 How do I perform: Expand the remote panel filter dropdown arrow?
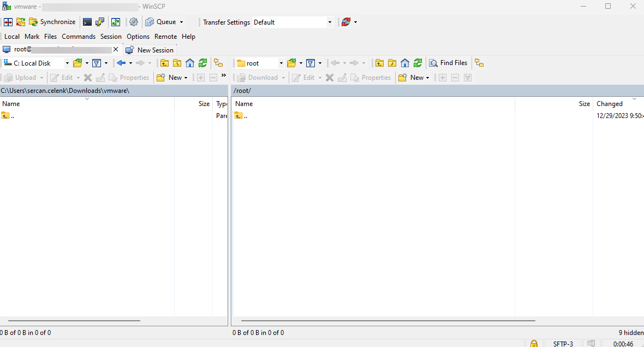320,63
